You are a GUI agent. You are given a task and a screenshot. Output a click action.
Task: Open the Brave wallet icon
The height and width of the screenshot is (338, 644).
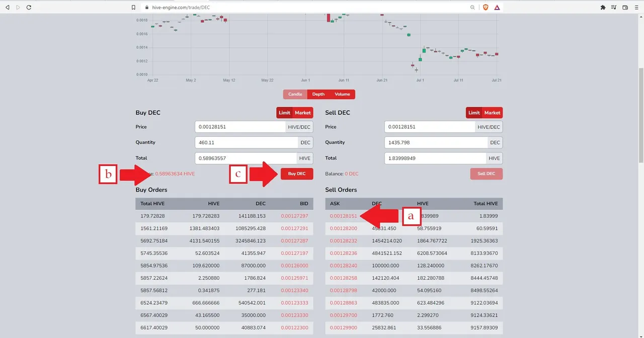tap(625, 8)
